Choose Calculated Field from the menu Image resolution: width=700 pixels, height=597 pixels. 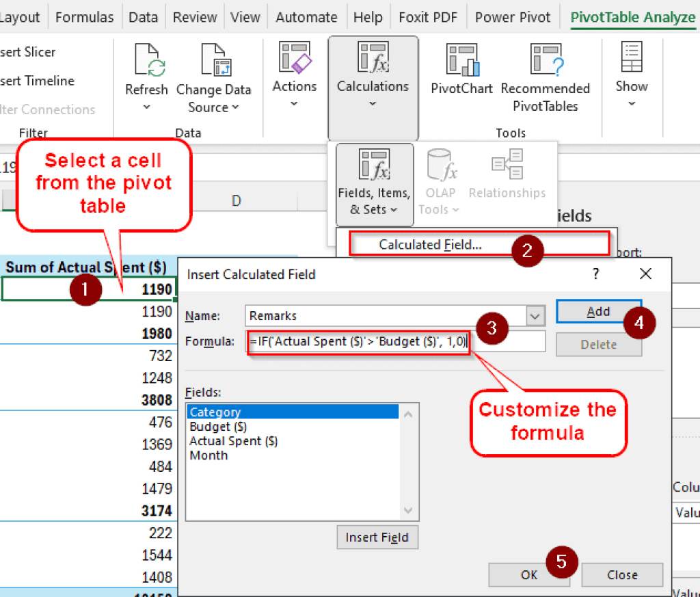pyautogui.click(x=429, y=244)
